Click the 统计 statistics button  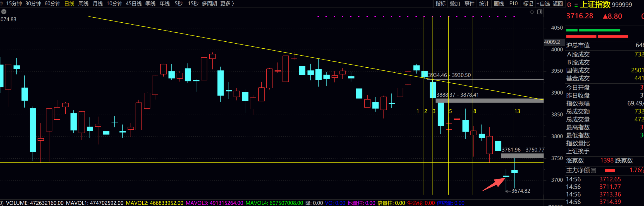click(484, 4)
